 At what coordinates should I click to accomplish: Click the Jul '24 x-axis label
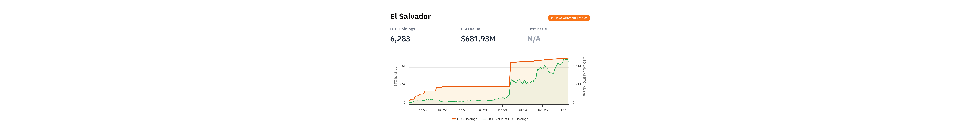click(x=522, y=110)
